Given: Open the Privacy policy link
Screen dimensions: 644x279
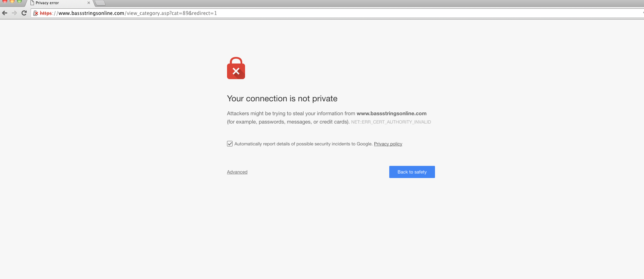Looking at the screenshot, I should pos(388,144).
